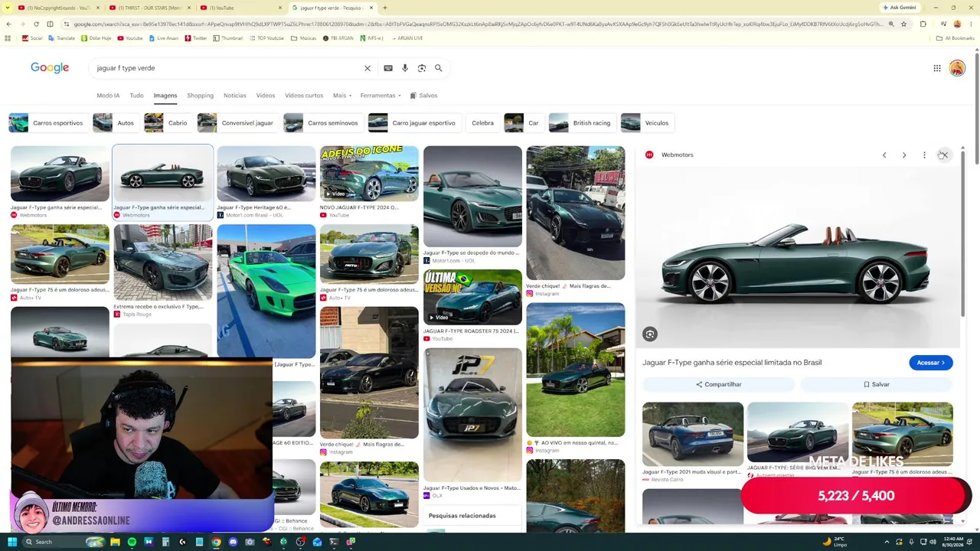980x551 pixels.
Task: Search inside the preview image with Lens
Action: [650, 334]
